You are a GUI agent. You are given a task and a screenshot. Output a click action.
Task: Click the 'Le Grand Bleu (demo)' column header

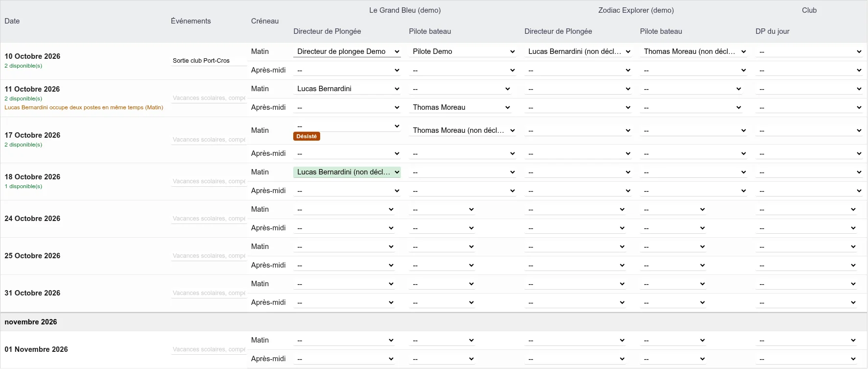pos(405,10)
